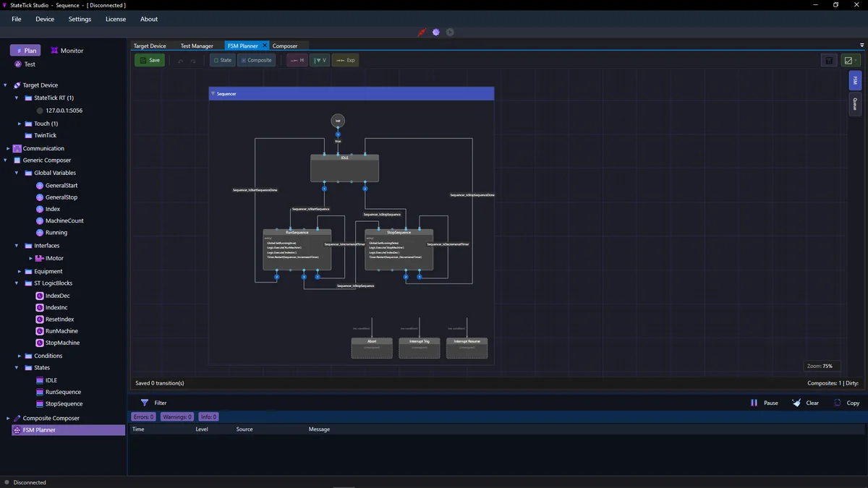Open the File menu
The height and width of the screenshot is (488, 868).
(x=17, y=20)
